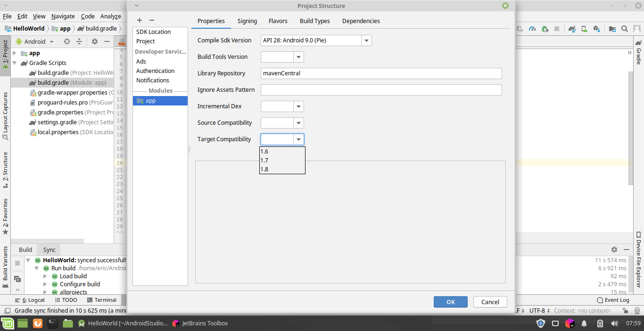Click collapse all icon in Project pane
The width and height of the screenshot is (644, 331).
79,41
